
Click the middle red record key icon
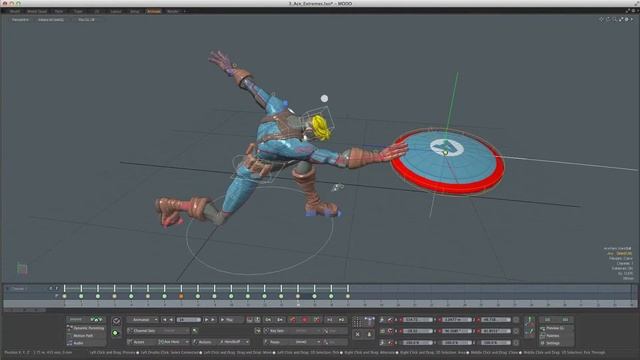coord(305,320)
